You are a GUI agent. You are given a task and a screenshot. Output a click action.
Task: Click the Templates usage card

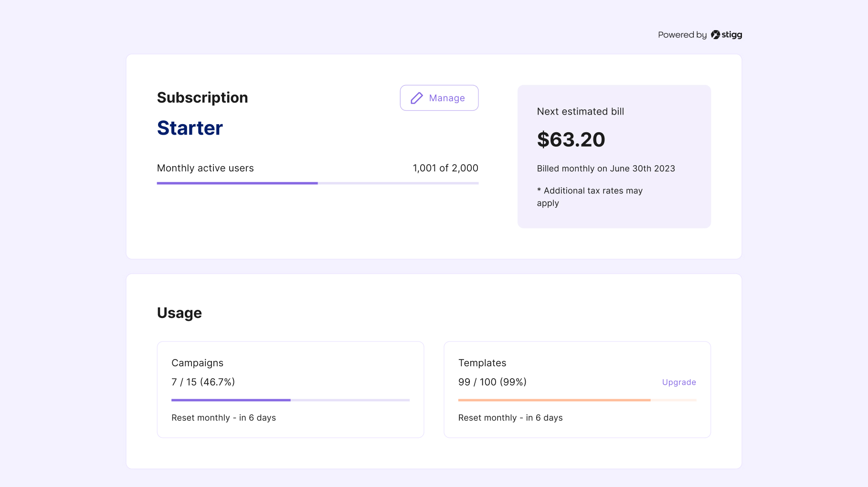(577, 389)
